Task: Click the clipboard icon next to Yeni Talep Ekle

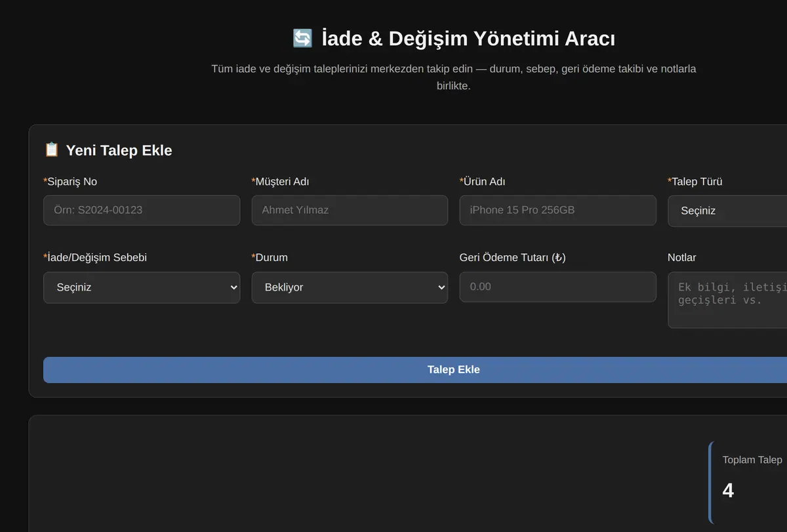Action: click(x=52, y=150)
